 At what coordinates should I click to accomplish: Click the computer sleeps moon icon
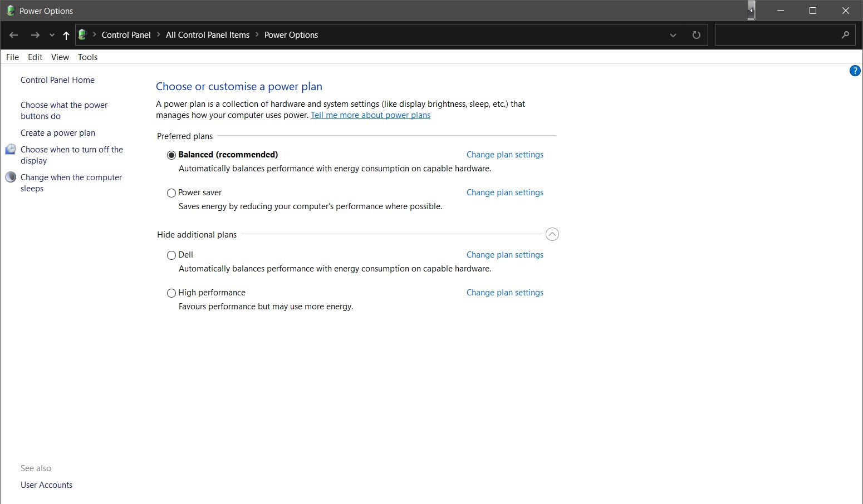pos(11,177)
